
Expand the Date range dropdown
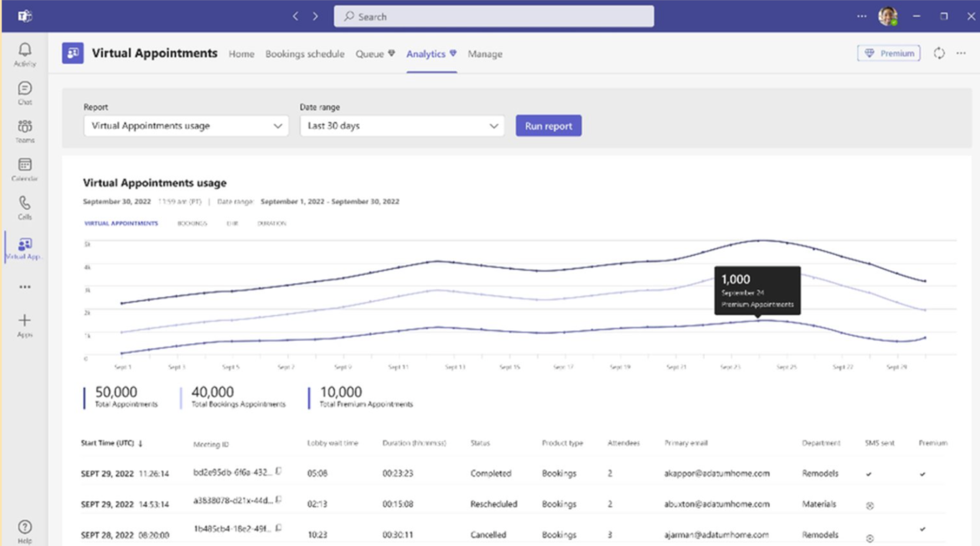(402, 126)
